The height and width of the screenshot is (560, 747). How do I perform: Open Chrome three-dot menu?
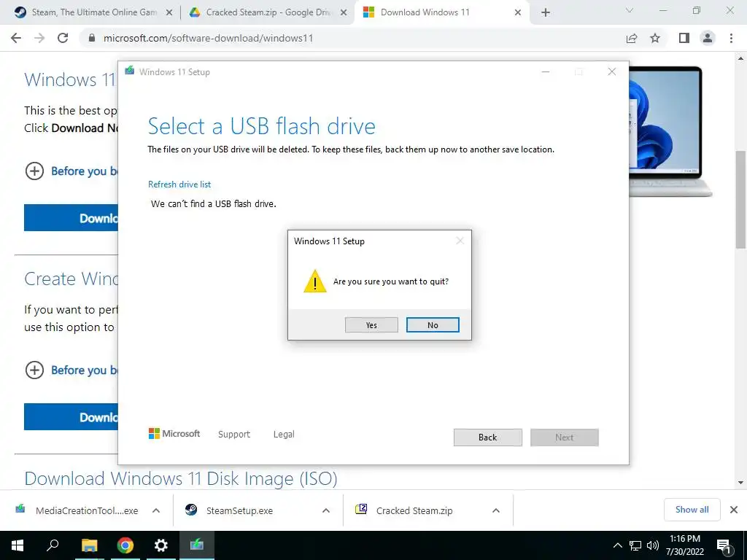[x=731, y=38]
